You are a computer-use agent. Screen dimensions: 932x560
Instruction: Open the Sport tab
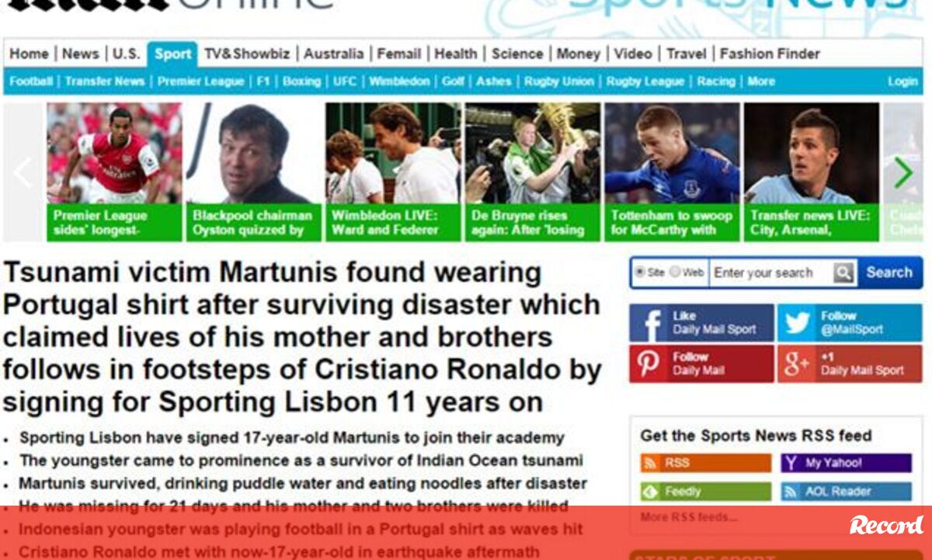tap(172, 54)
